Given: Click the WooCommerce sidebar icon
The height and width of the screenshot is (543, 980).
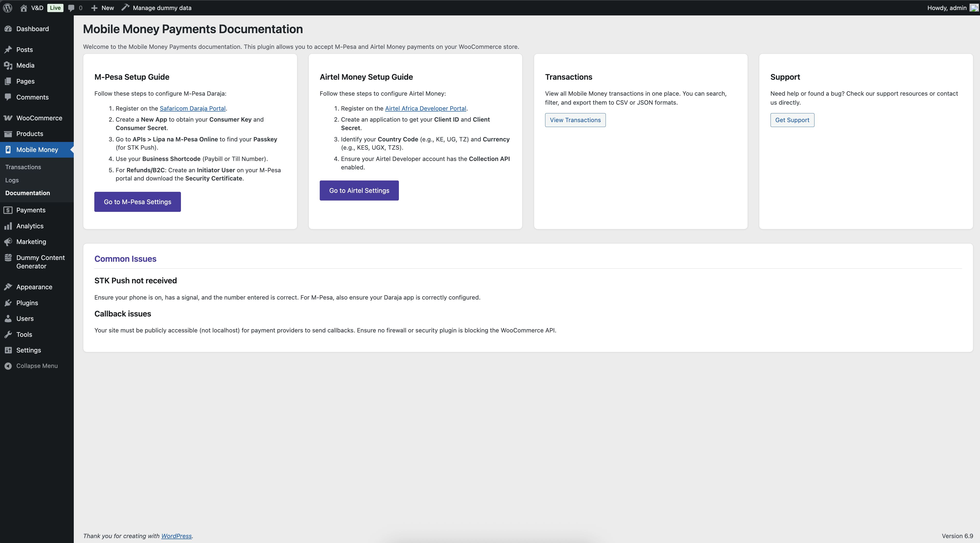Looking at the screenshot, I should tap(8, 118).
